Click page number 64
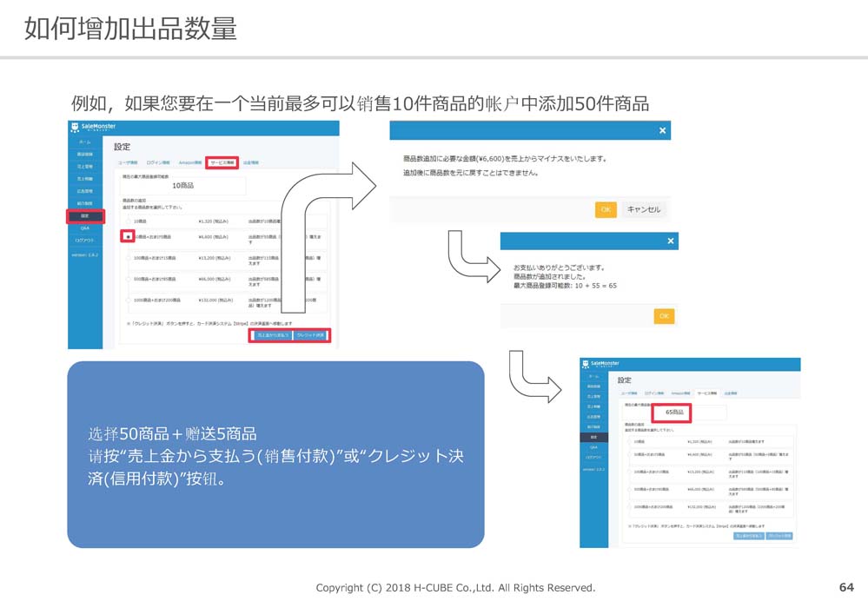 click(846, 587)
